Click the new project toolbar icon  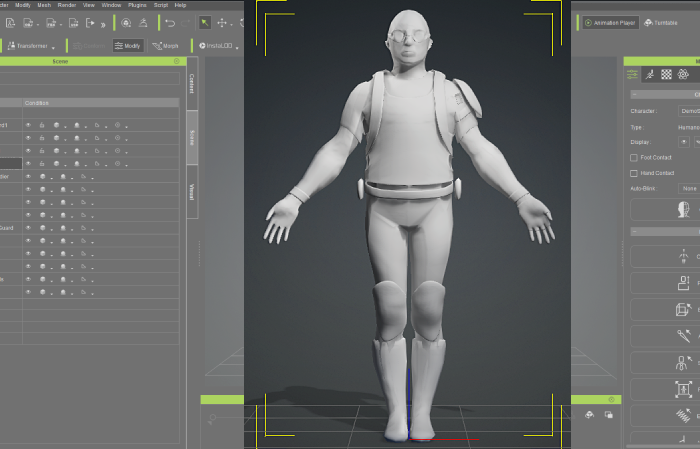[10, 23]
